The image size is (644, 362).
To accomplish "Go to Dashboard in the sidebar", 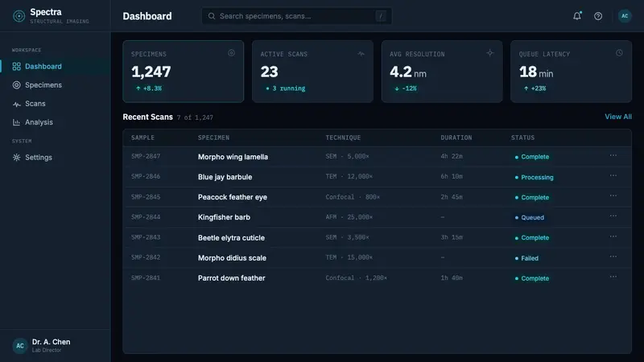I will click(55, 67).
